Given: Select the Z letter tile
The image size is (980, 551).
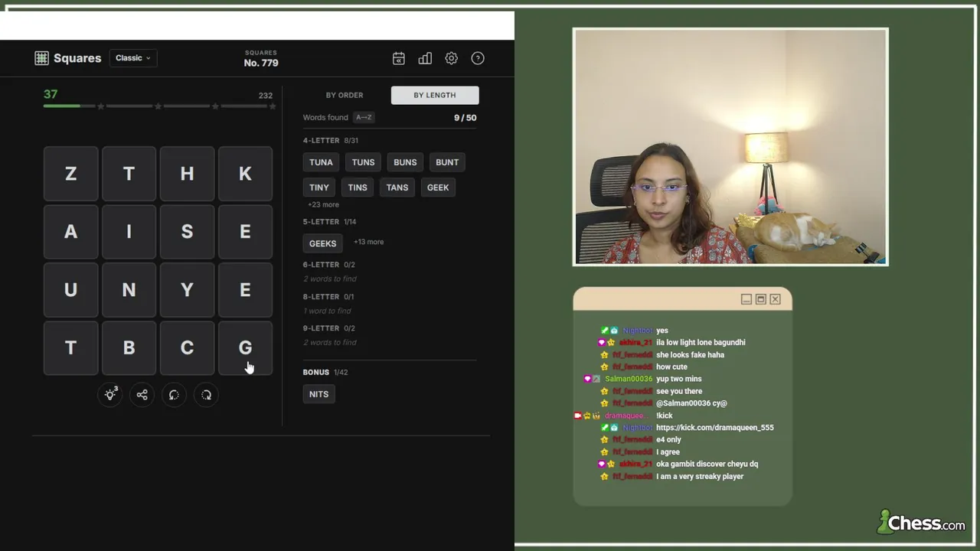Looking at the screenshot, I should [70, 174].
